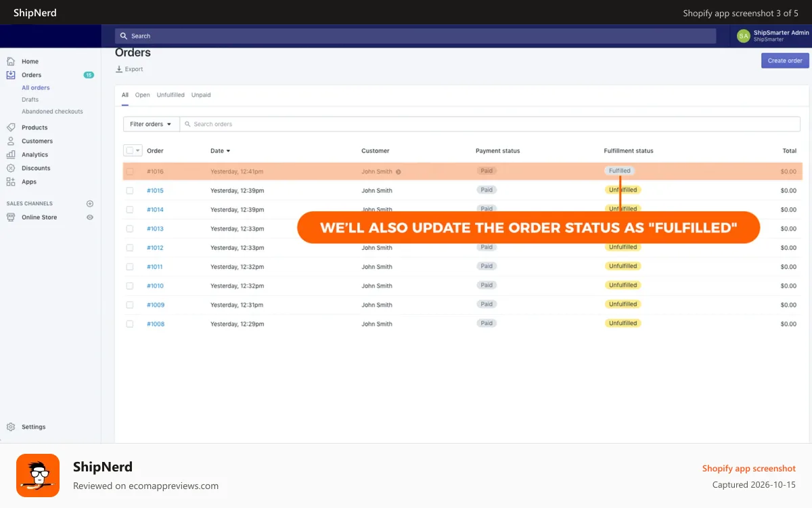Click the Products tag icon
This screenshot has height=508, width=812.
click(x=11, y=127)
